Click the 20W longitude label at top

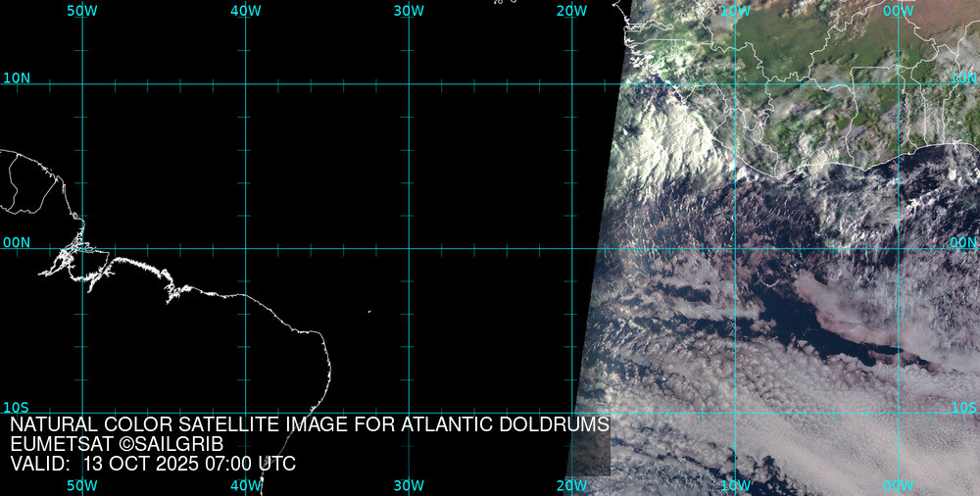tap(571, 11)
